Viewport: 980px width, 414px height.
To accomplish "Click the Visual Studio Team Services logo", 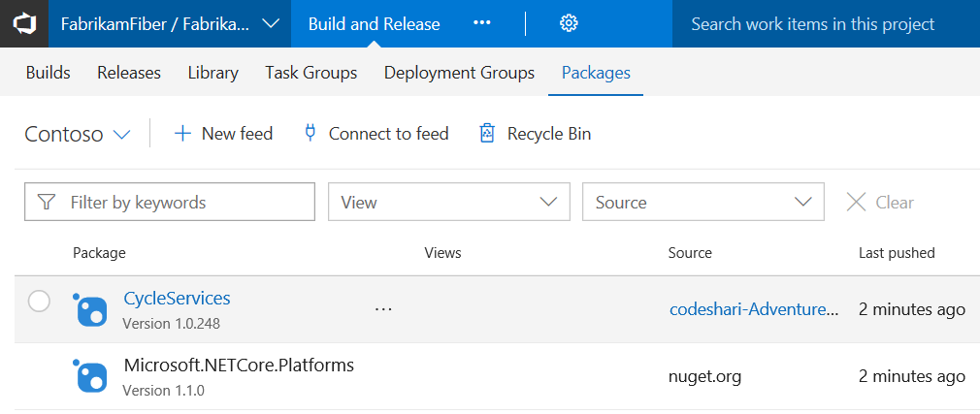I will coord(24,23).
